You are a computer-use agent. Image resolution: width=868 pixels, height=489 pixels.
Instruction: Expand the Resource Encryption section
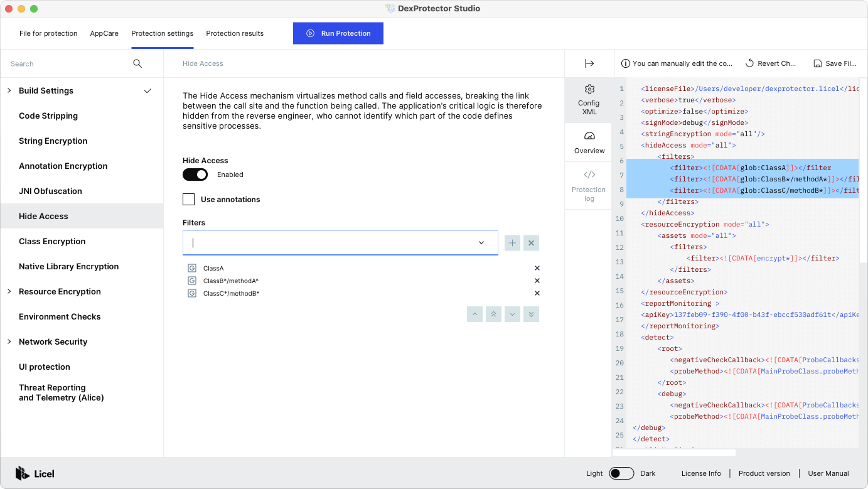[9, 291]
